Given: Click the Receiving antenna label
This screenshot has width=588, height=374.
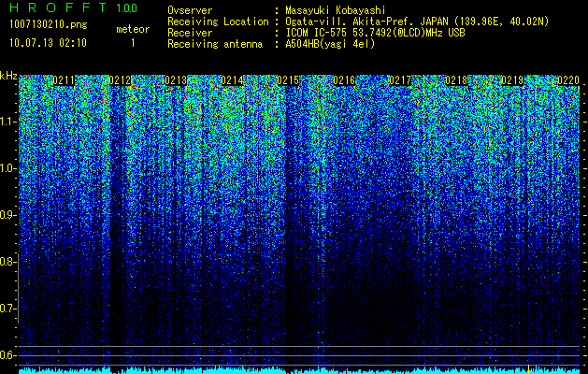Looking at the screenshot, I should [215, 44].
